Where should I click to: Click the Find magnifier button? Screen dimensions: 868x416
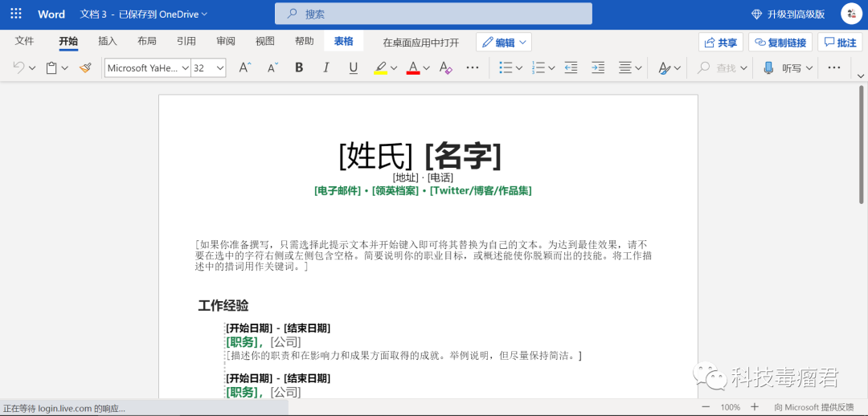pos(716,67)
